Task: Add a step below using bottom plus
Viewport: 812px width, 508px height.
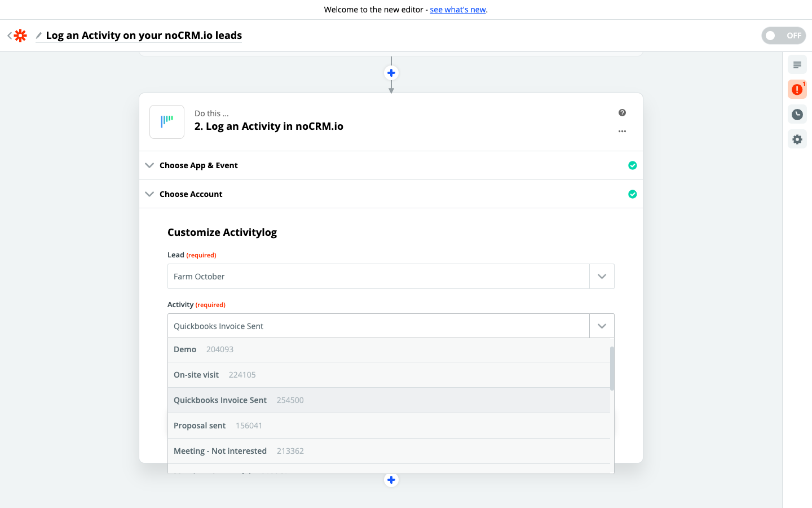Action: (391, 480)
